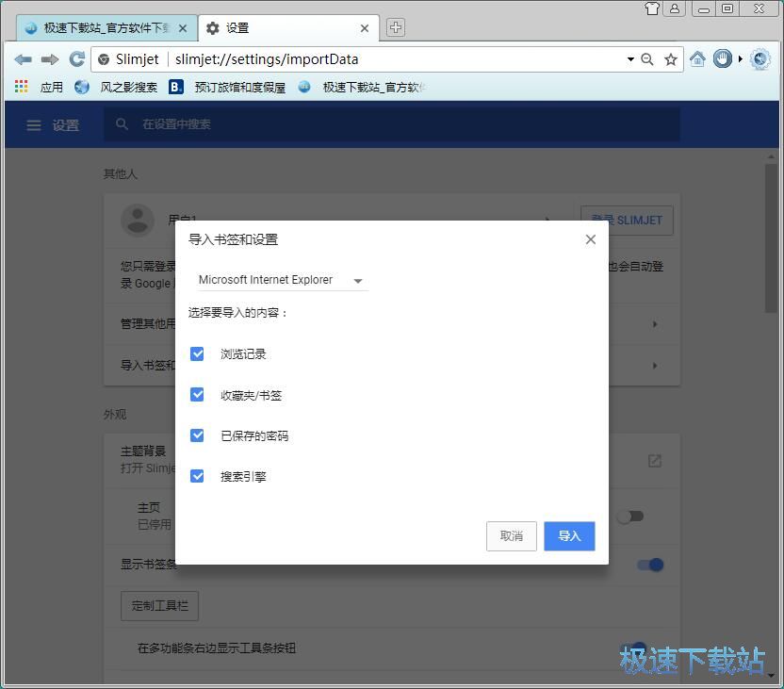The image size is (784, 689).
Task: Click the 导入 button
Action: point(569,536)
